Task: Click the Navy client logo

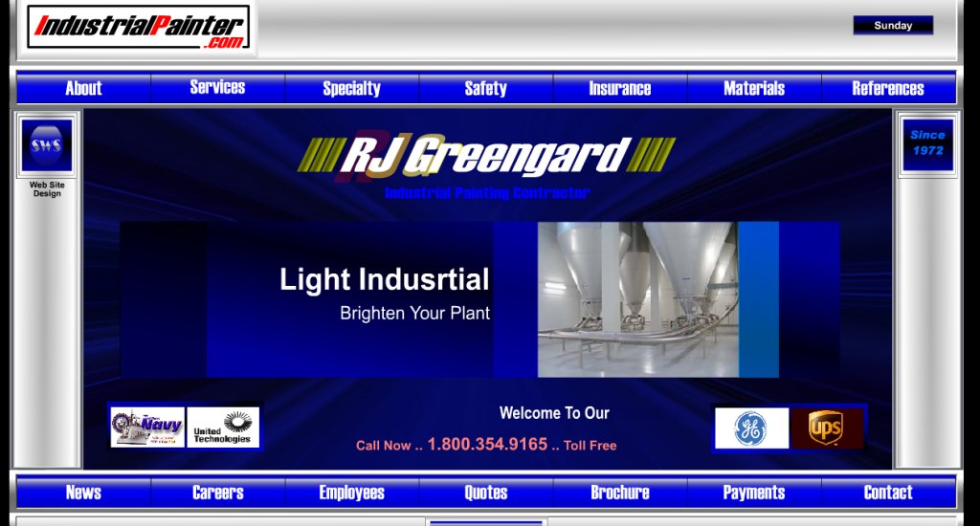Action: [147, 427]
